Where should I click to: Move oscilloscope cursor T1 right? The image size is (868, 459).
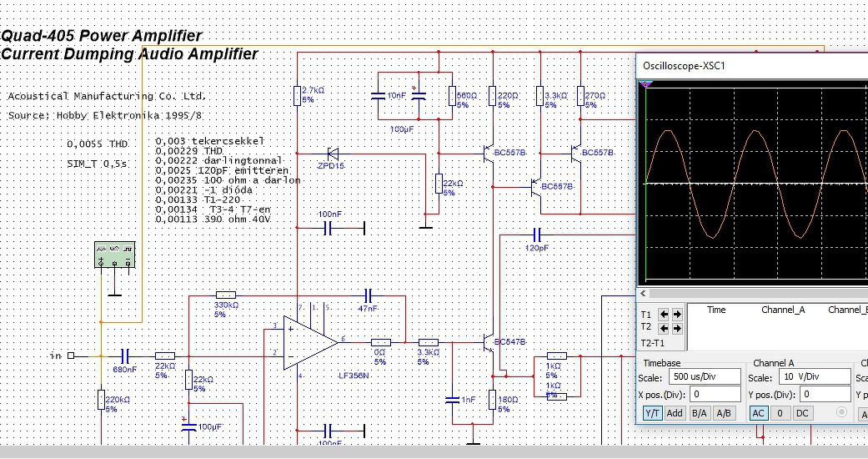pyautogui.click(x=677, y=315)
